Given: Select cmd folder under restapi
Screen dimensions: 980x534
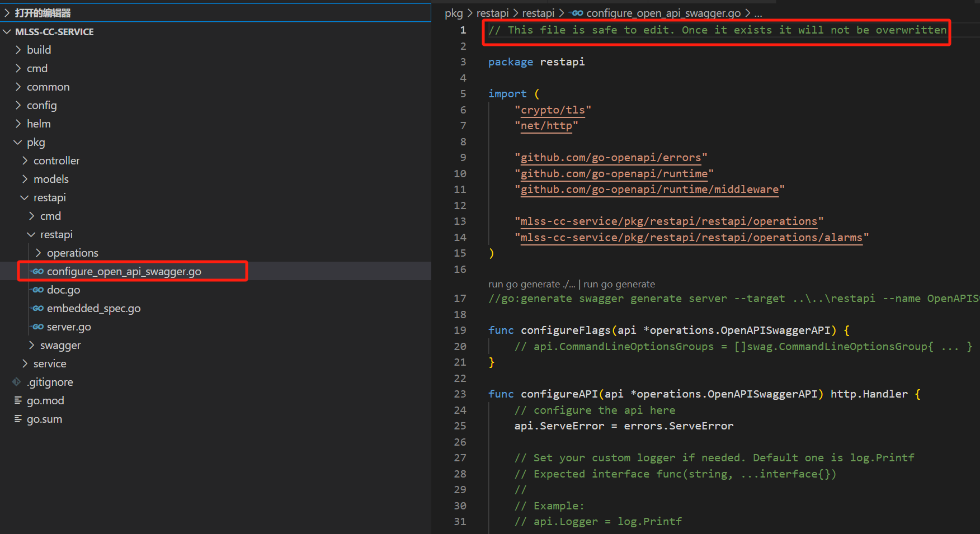Looking at the screenshot, I should pos(215,216).
